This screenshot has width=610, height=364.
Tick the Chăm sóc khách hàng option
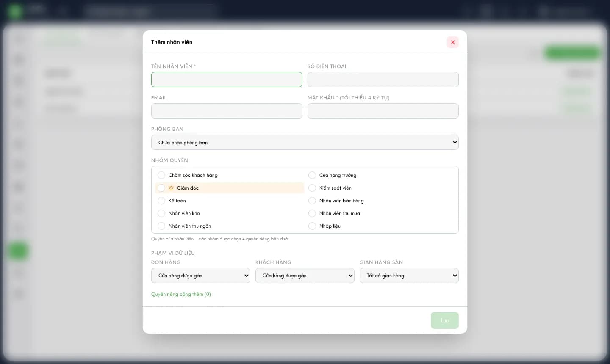[161, 175]
